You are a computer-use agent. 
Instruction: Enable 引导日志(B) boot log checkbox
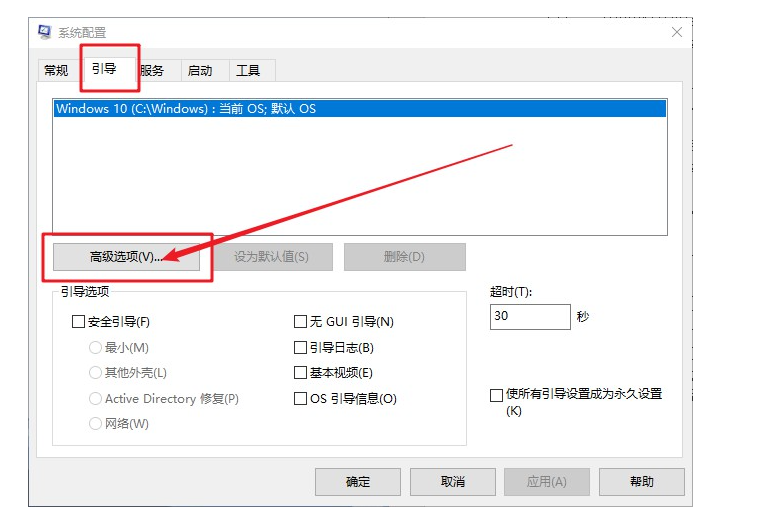tap(300, 348)
